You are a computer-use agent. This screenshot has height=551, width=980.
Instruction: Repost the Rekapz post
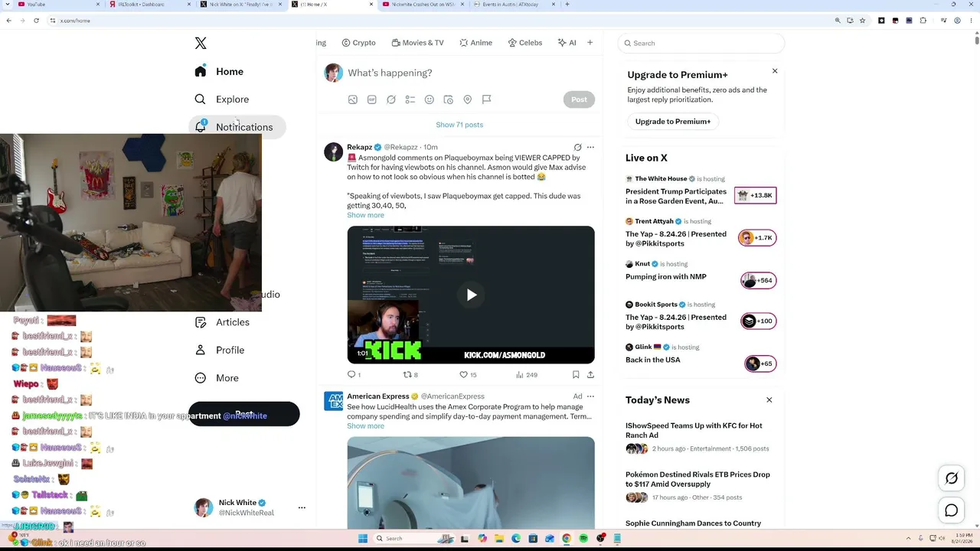tap(410, 375)
